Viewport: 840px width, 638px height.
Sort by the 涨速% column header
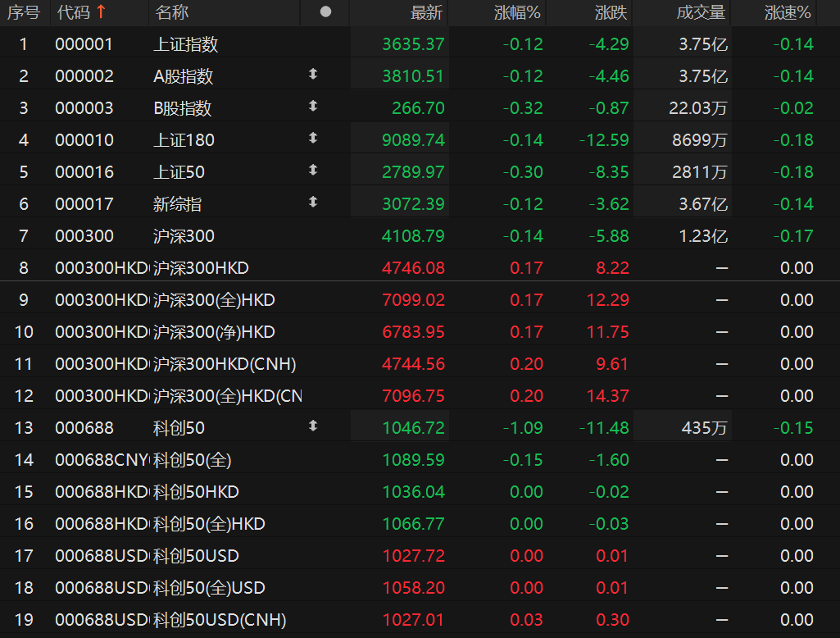pyautogui.click(x=788, y=12)
